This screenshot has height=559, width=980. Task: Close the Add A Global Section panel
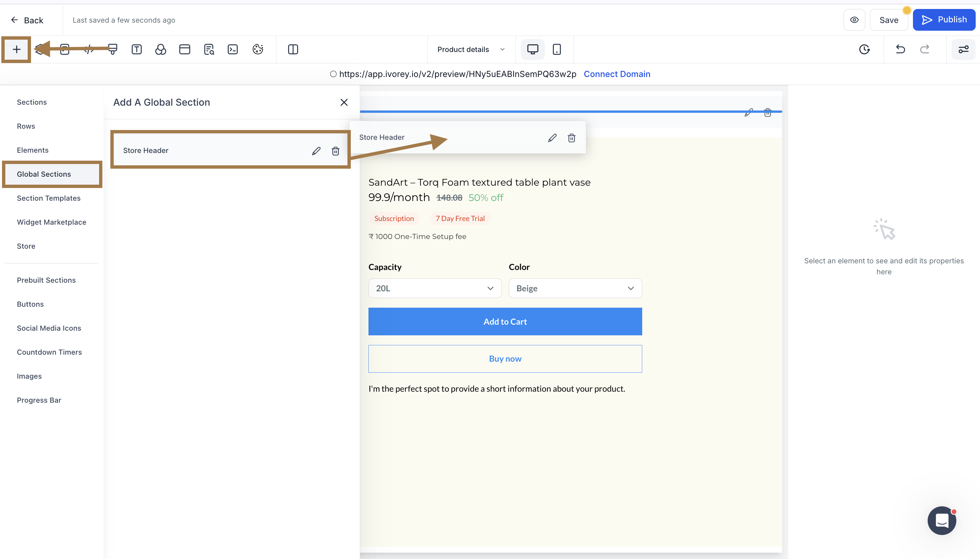pyautogui.click(x=344, y=103)
